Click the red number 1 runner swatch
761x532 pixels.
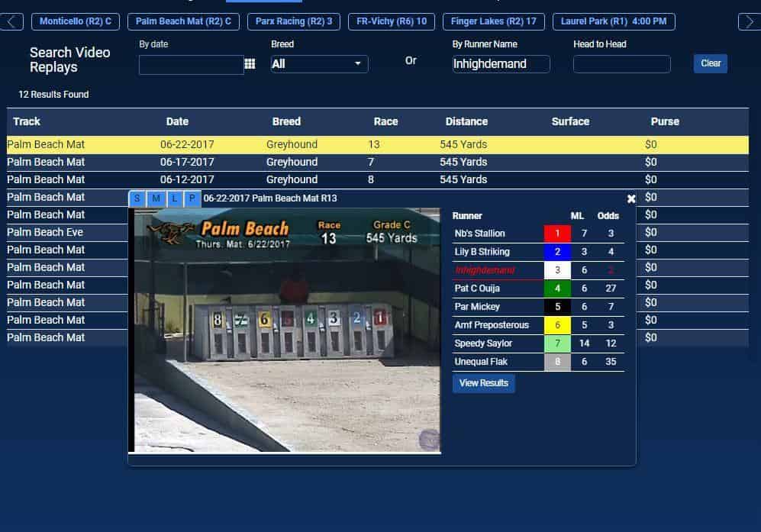557,234
